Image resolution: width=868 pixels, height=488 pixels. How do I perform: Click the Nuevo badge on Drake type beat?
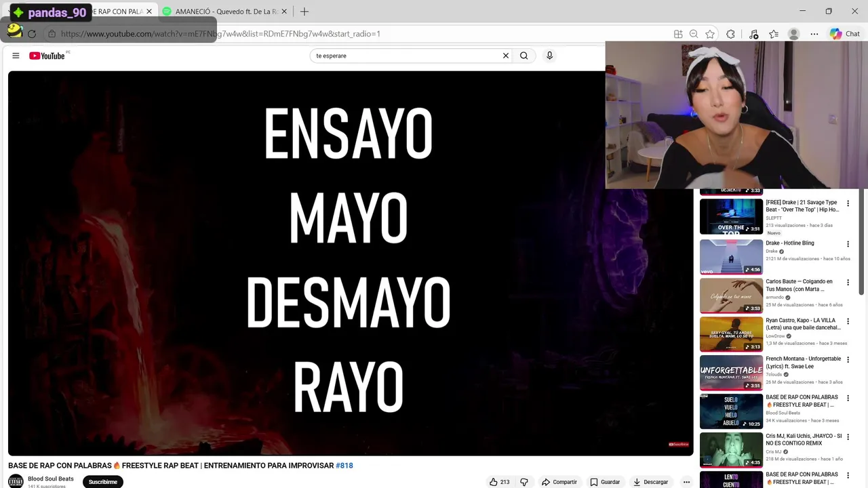(x=774, y=233)
